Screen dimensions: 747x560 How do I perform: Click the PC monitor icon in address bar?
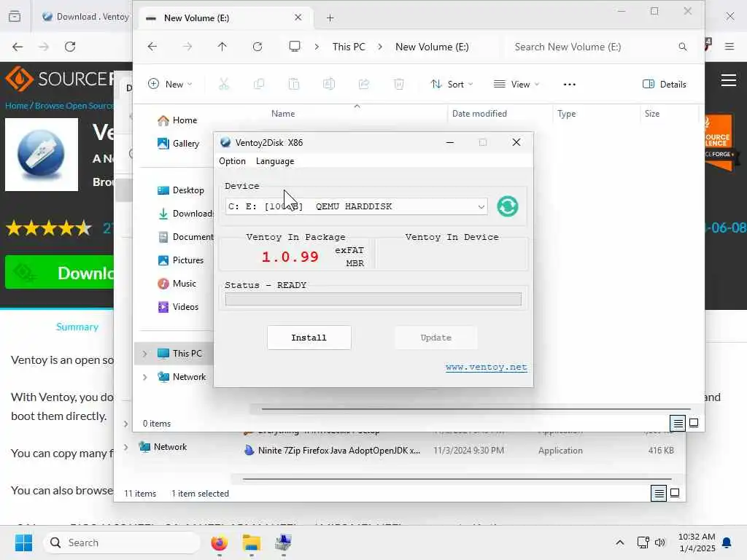point(295,47)
